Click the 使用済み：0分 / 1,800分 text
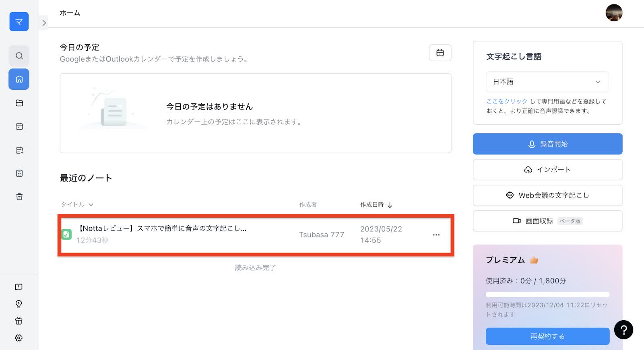This screenshot has width=644, height=350. click(x=526, y=281)
